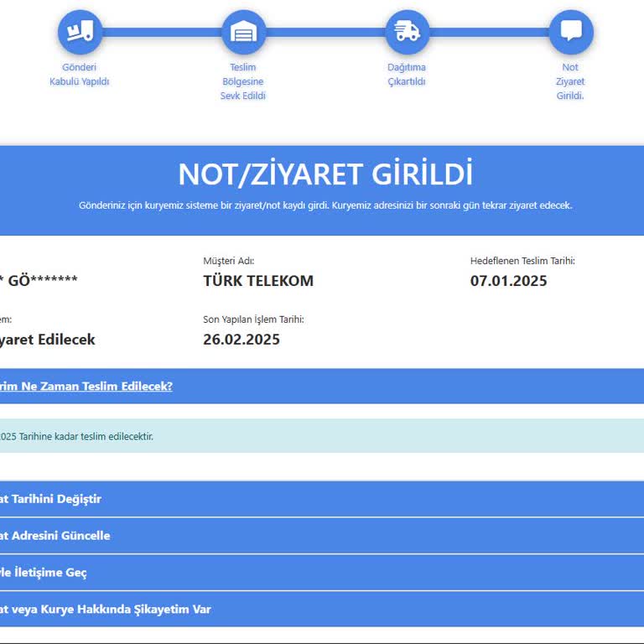Image resolution: width=644 pixels, height=644 pixels.
Task: Click last transaction date '26.02.2025'
Action: (x=241, y=340)
